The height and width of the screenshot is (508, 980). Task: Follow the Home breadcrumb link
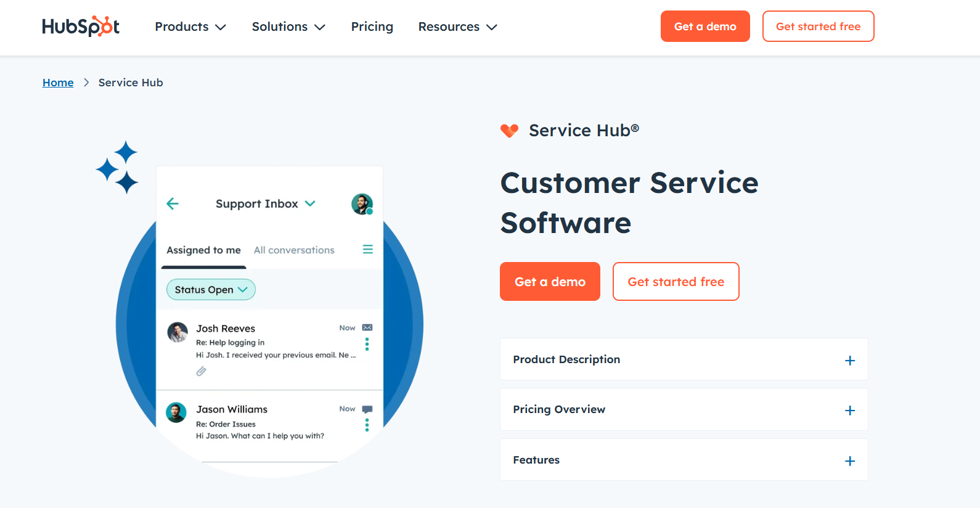click(58, 83)
